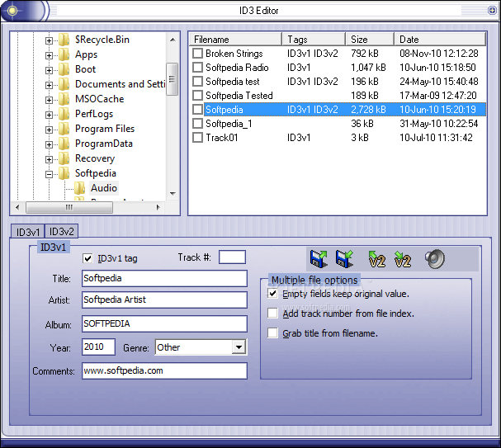Disable Empty fields keep original value
This screenshot has width=501, height=448.
(272, 294)
